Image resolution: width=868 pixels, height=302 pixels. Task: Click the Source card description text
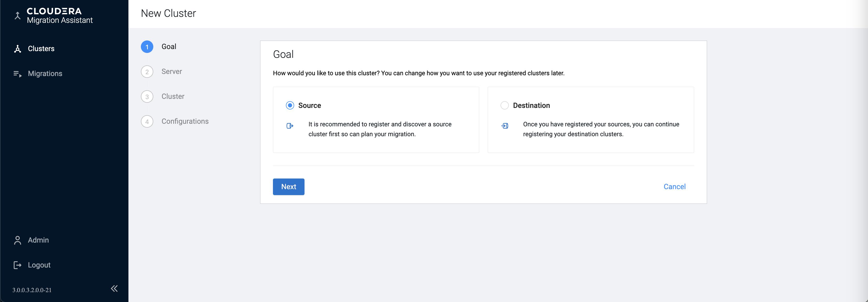tap(380, 129)
